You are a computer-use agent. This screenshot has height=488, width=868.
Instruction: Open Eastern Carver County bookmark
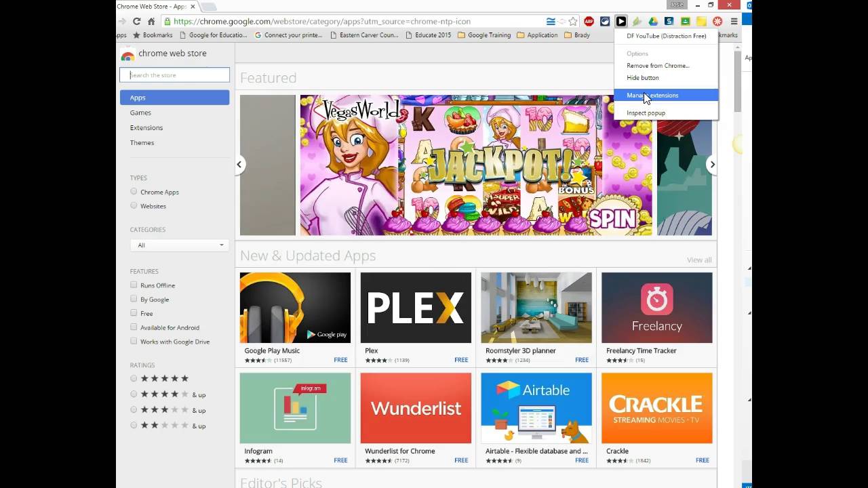click(365, 35)
